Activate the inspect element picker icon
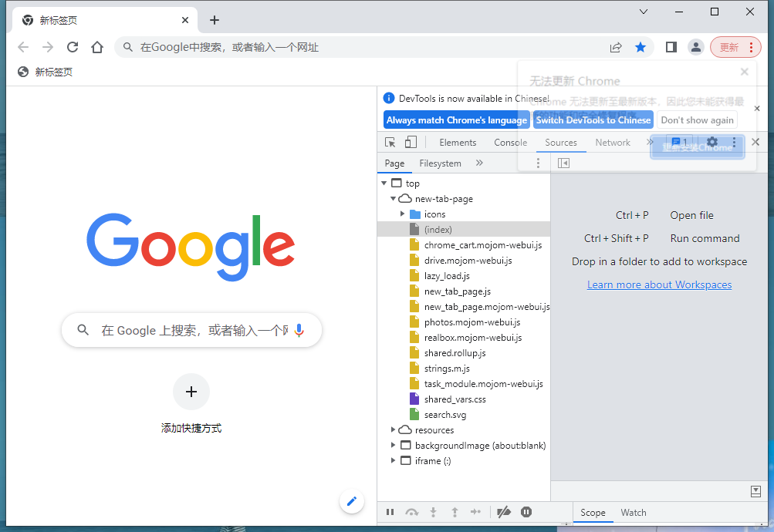 (x=390, y=143)
